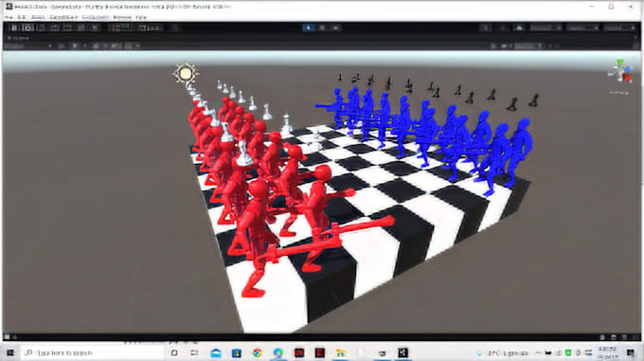The image size is (644, 361).
Task: Click the Step frame button
Action: (335, 27)
